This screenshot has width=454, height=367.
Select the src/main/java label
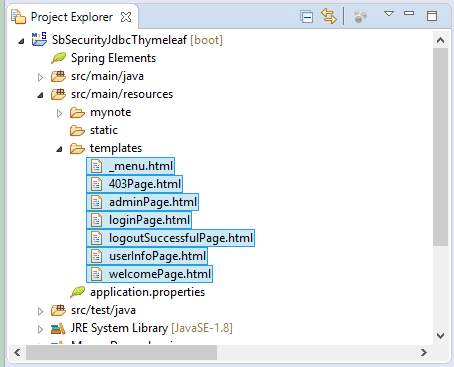pos(107,76)
